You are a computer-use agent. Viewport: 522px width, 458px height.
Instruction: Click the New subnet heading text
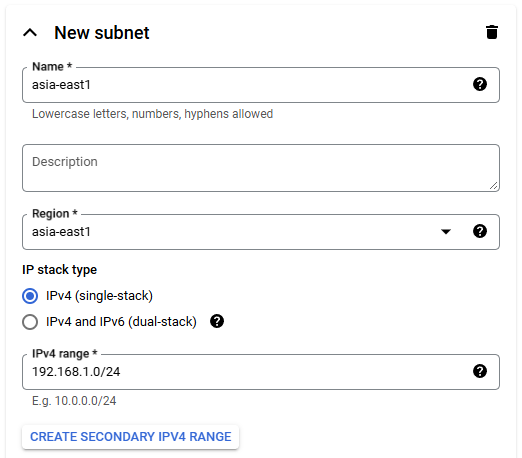(102, 33)
